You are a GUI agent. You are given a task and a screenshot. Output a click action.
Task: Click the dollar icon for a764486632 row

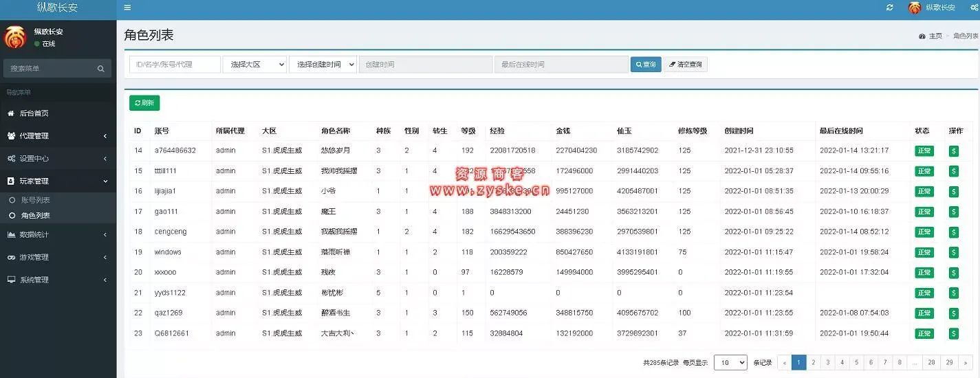(x=954, y=151)
